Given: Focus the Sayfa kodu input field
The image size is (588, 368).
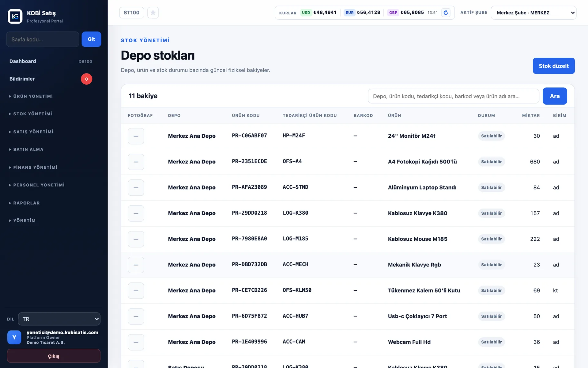Looking at the screenshot, I should 43,39.
